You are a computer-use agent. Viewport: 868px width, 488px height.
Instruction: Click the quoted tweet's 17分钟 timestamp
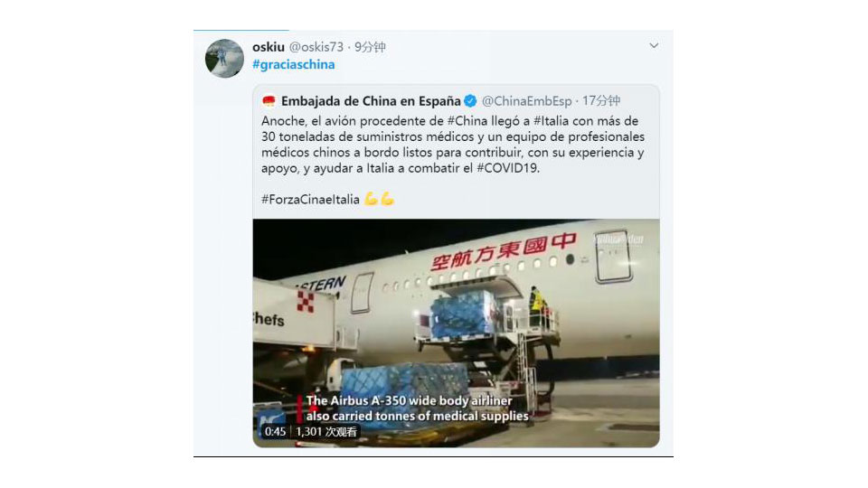pyautogui.click(x=601, y=100)
